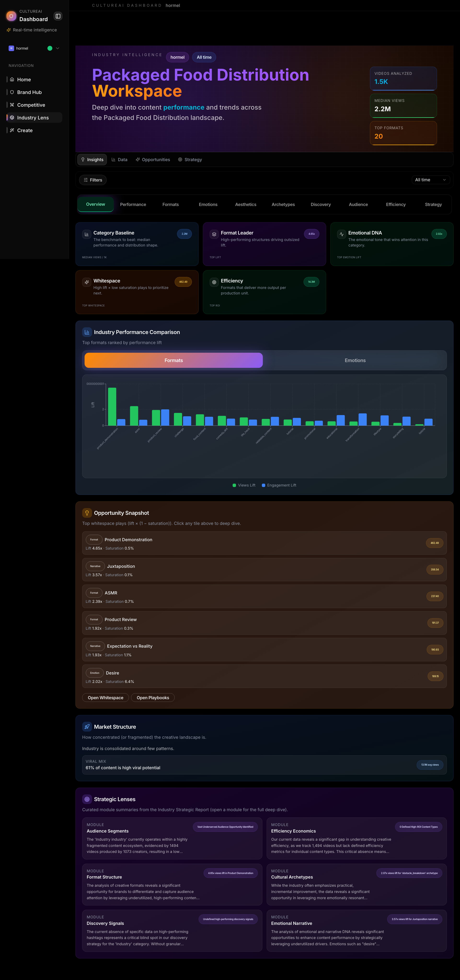Viewport: 460px width, 980px height.
Task: Open the Archetypes sub-tab
Action: point(283,205)
